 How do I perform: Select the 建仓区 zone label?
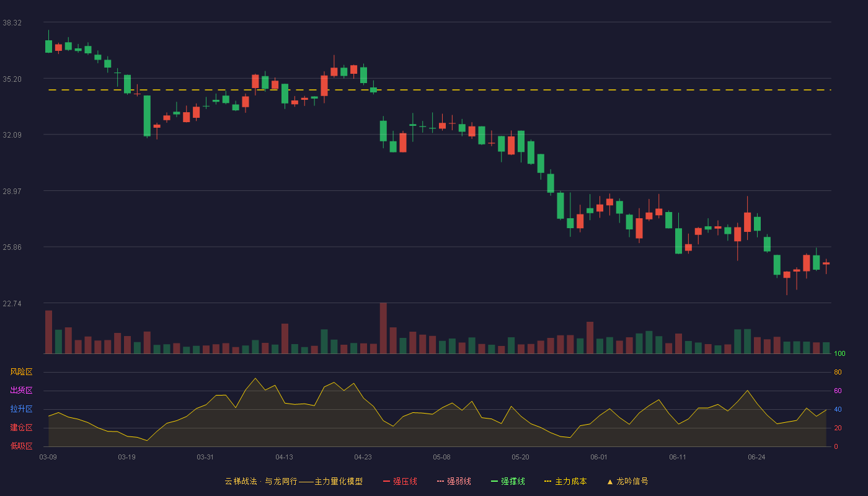[x=21, y=428]
